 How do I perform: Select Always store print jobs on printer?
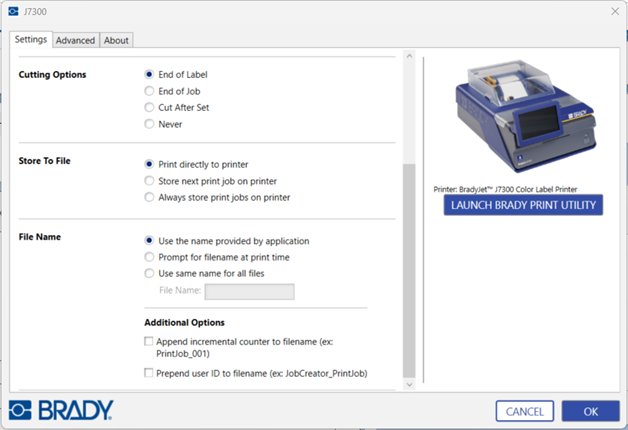pyautogui.click(x=150, y=197)
